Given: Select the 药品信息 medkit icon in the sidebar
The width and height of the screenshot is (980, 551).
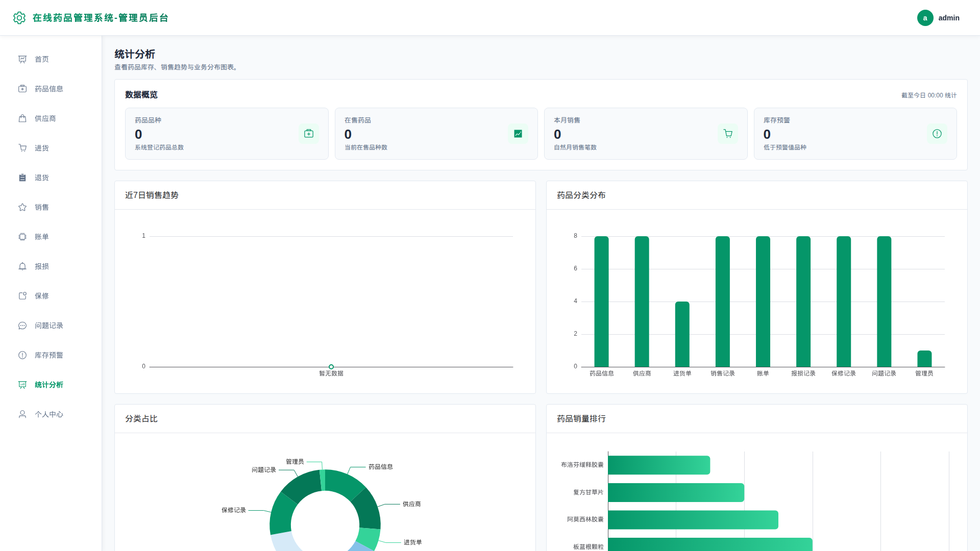Looking at the screenshot, I should point(22,89).
